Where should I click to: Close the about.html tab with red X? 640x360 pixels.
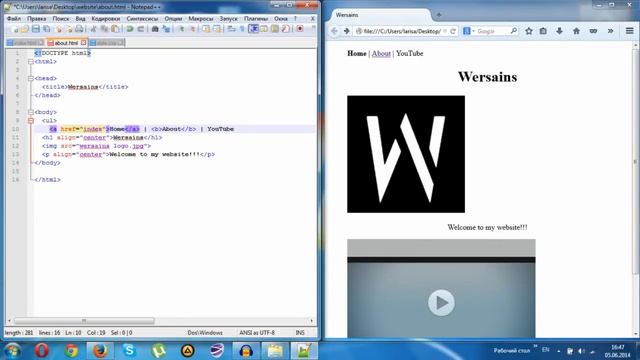click(x=84, y=42)
